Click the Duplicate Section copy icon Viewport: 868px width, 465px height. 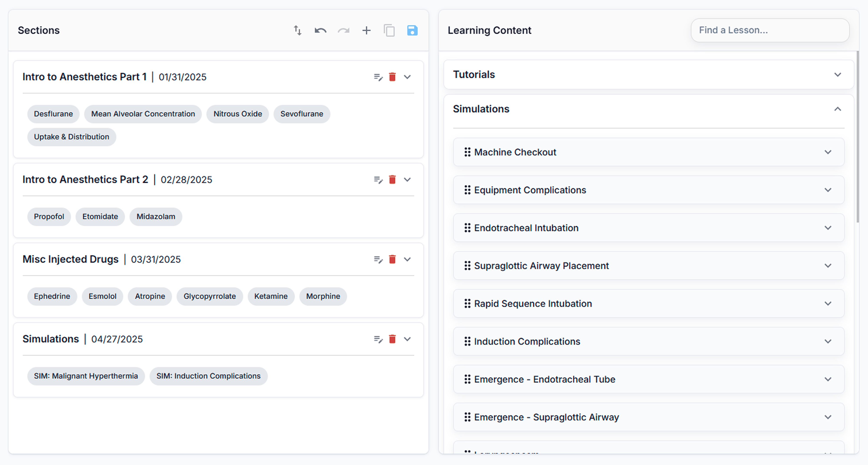pyautogui.click(x=389, y=30)
